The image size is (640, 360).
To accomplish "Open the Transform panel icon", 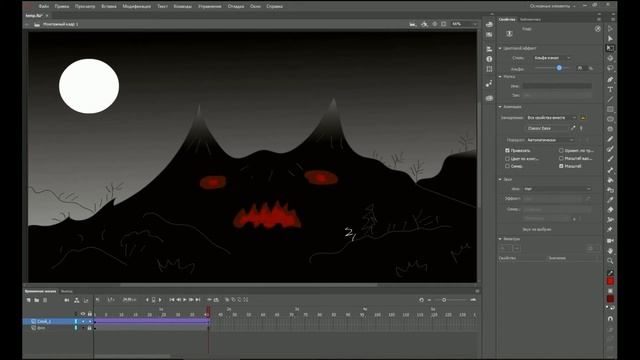I will tap(489, 69).
